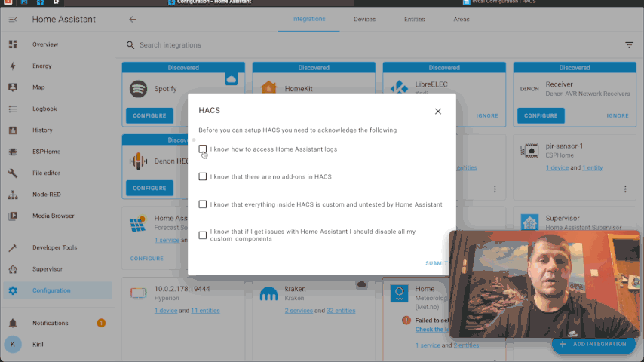Open the integrations filter icon
The image size is (644, 362).
pos(629,44)
